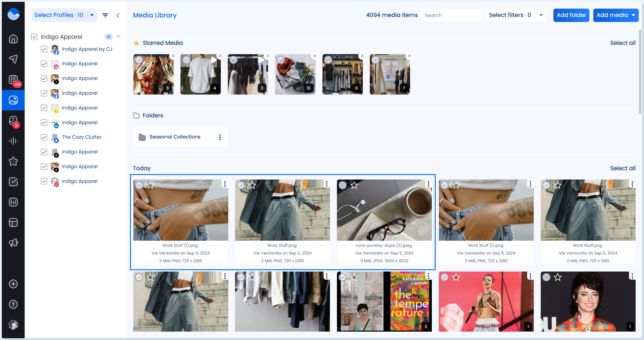Uncheck the X Indigo Apparel profile
Image resolution: width=644 pixels, height=340 pixels.
coord(44,79)
